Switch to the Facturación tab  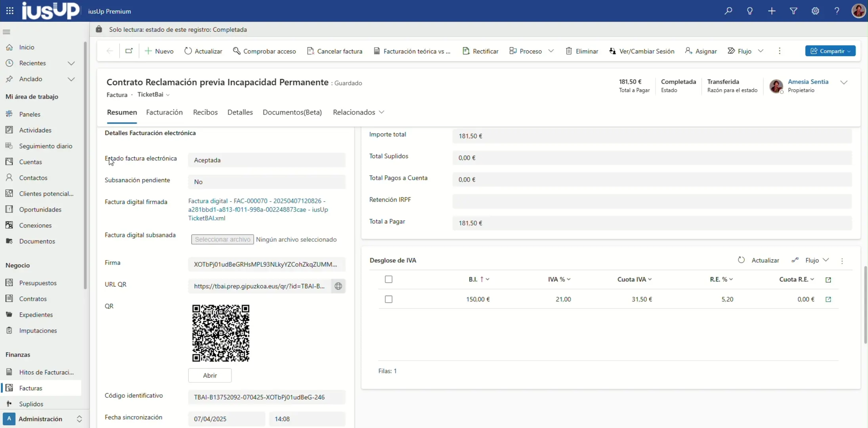[164, 112]
